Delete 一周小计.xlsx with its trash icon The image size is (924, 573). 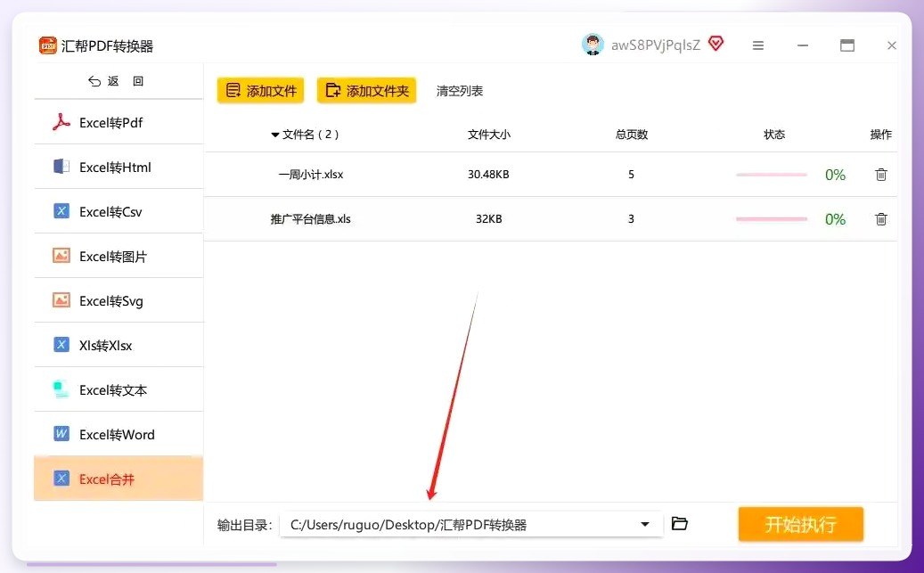(881, 175)
